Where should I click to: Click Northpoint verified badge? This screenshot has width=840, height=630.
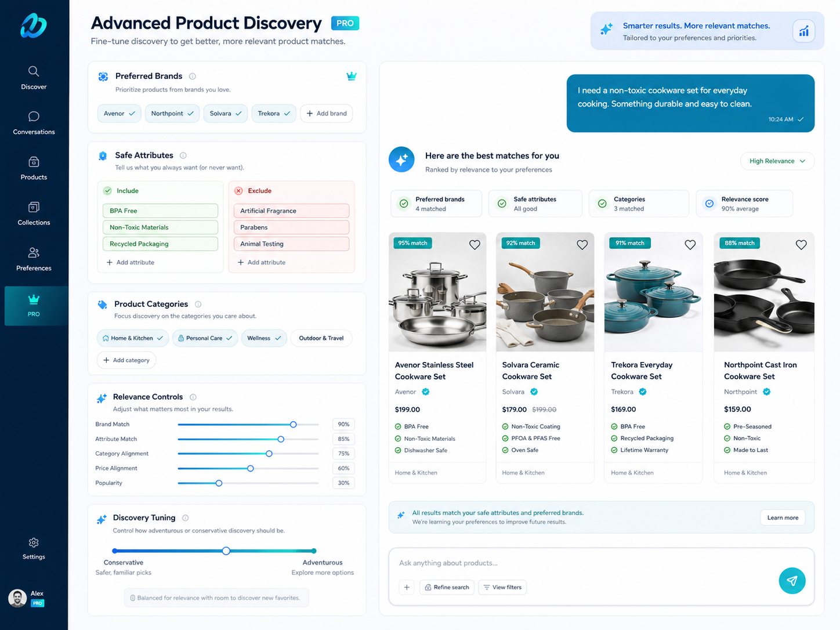[767, 392]
